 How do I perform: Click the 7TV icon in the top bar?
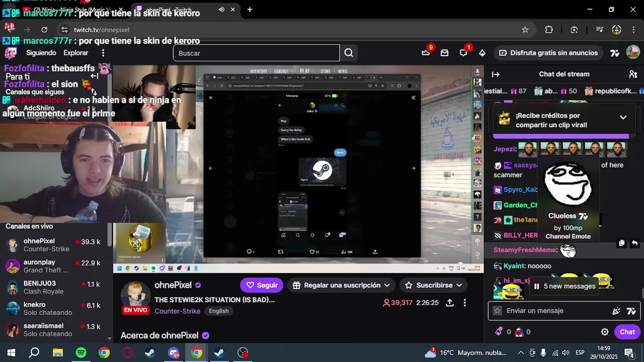click(x=614, y=53)
